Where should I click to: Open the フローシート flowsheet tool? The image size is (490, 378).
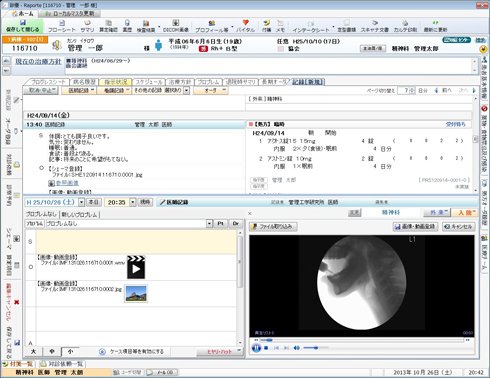click(x=62, y=26)
